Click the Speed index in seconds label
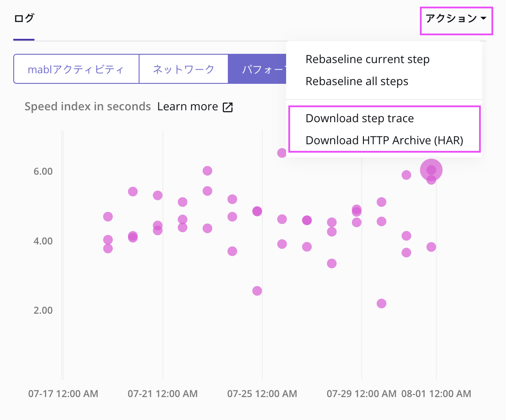Image resolution: width=506 pixels, height=420 pixels. (x=88, y=107)
